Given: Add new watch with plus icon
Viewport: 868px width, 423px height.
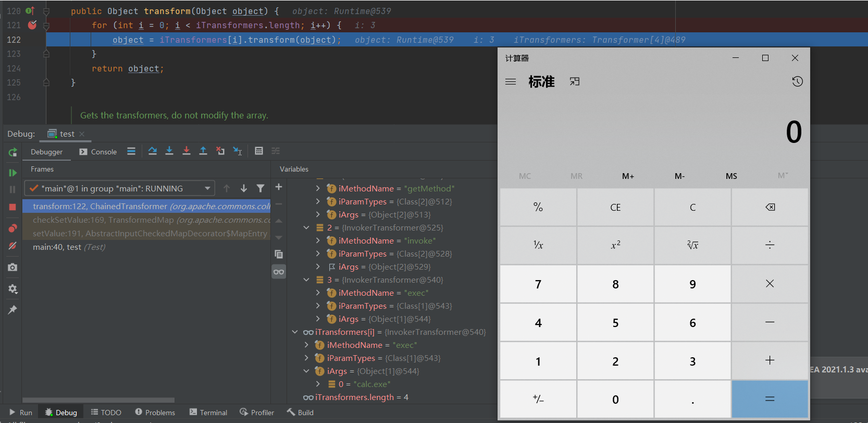Looking at the screenshot, I should (x=279, y=187).
